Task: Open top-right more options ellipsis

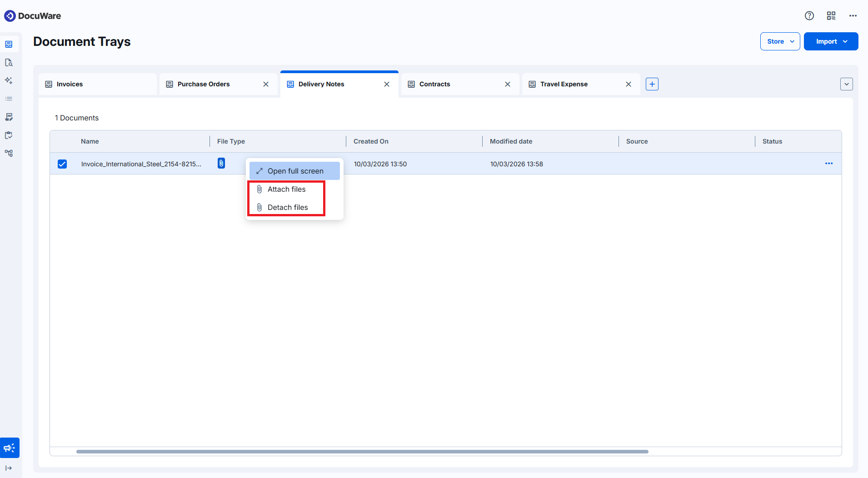Action: click(853, 16)
